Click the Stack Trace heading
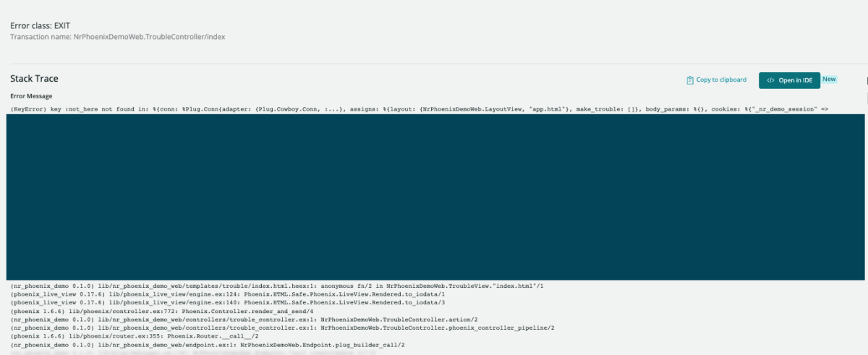The width and height of the screenshot is (868, 355). (x=34, y=79)
